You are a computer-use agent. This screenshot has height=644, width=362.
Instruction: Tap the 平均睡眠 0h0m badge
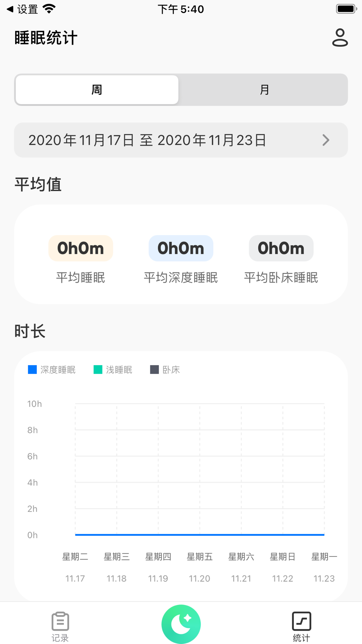[x=81, y=248]
